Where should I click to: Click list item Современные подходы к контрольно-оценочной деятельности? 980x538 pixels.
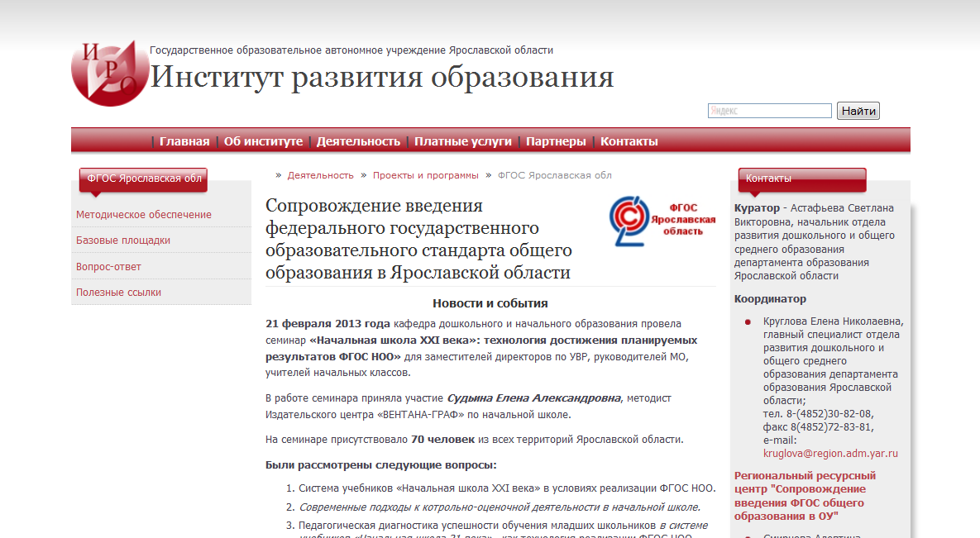tap(500, 507)
